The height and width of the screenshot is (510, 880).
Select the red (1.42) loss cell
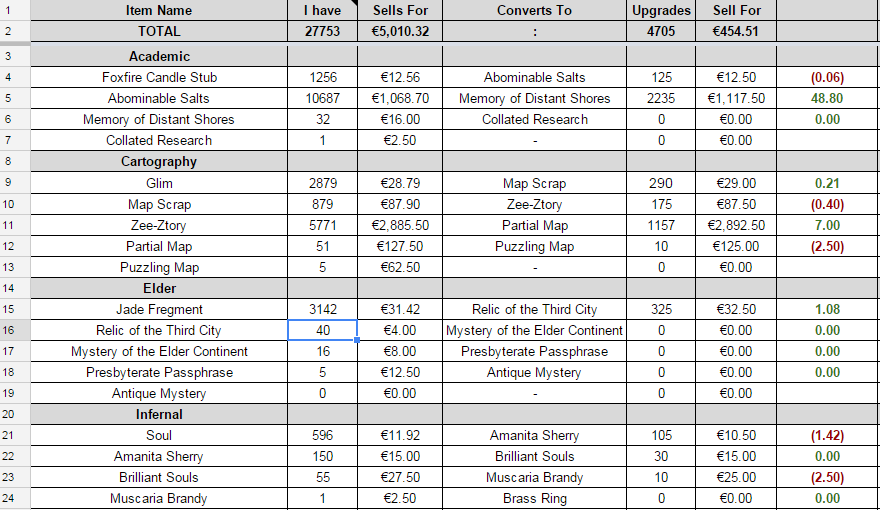point(827,435)
